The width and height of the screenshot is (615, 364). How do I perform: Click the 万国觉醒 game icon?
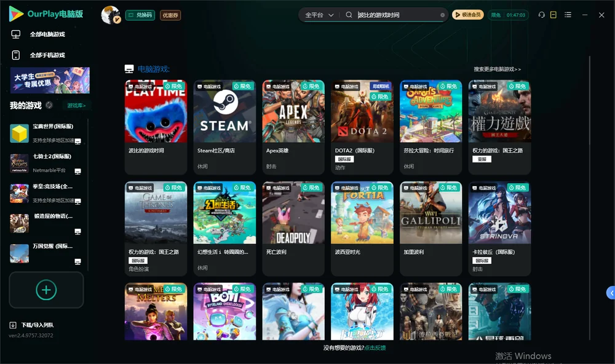(x=19, y=253)
